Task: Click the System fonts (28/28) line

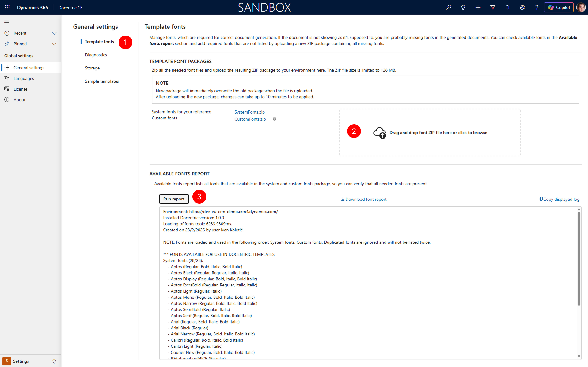Action: (183, 260)
